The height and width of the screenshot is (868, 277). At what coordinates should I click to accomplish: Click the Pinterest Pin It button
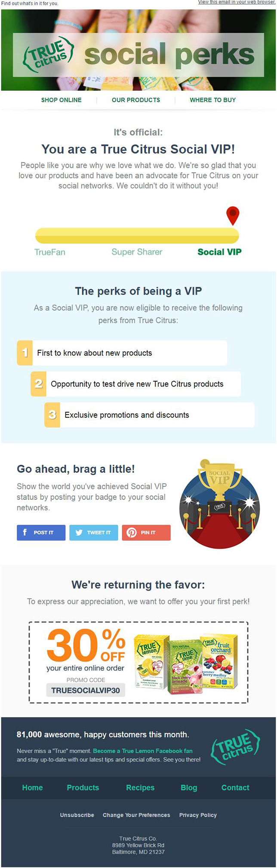coord(146,532)
